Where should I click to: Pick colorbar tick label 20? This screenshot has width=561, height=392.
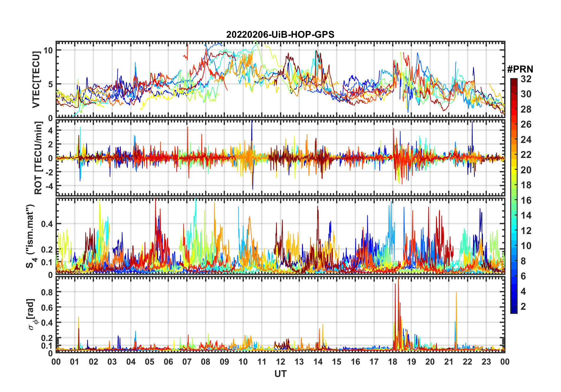point(526,170)
